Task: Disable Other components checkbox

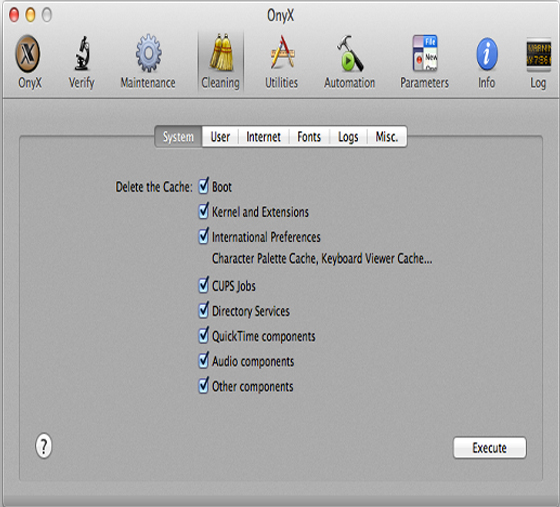Action: [204, 385]
